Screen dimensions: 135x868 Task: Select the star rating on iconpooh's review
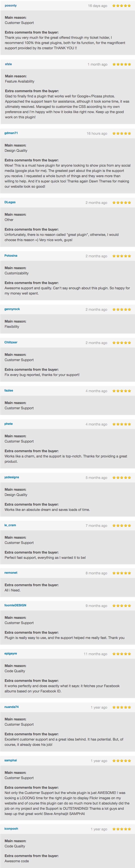pyautogui.click(x=121, y=829)
